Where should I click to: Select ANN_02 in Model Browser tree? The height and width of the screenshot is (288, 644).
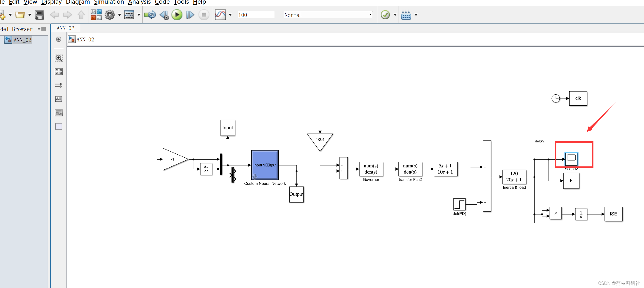point(22,40)
